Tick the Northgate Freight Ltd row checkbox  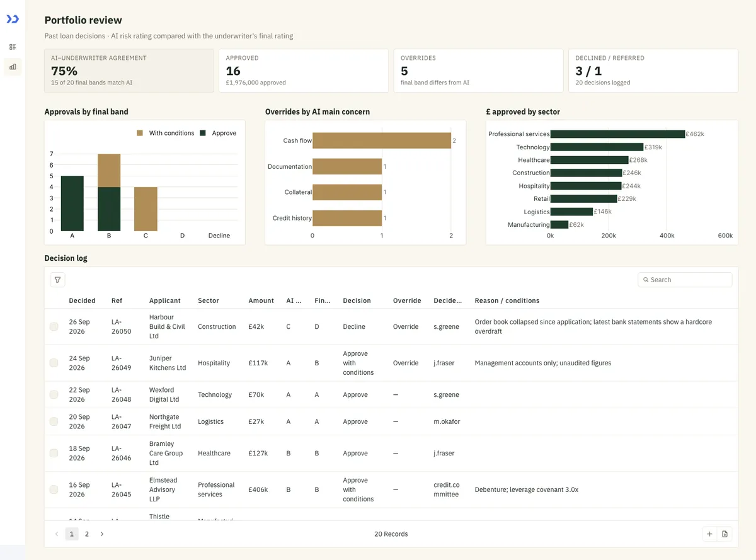54,421
